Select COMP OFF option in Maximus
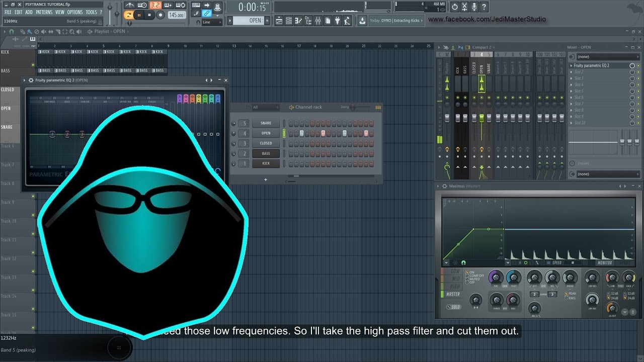Viewport: 644px width, 362px height. (474, 276)
